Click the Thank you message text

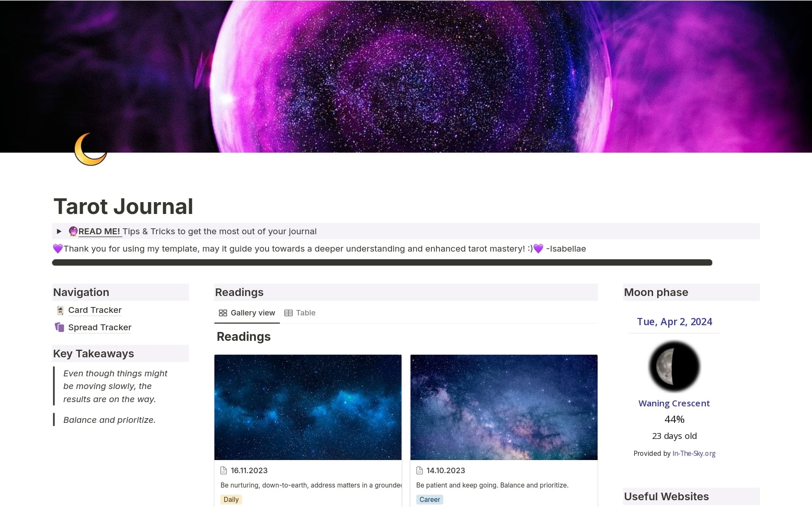pyautogui.click(x=319, y=249)
